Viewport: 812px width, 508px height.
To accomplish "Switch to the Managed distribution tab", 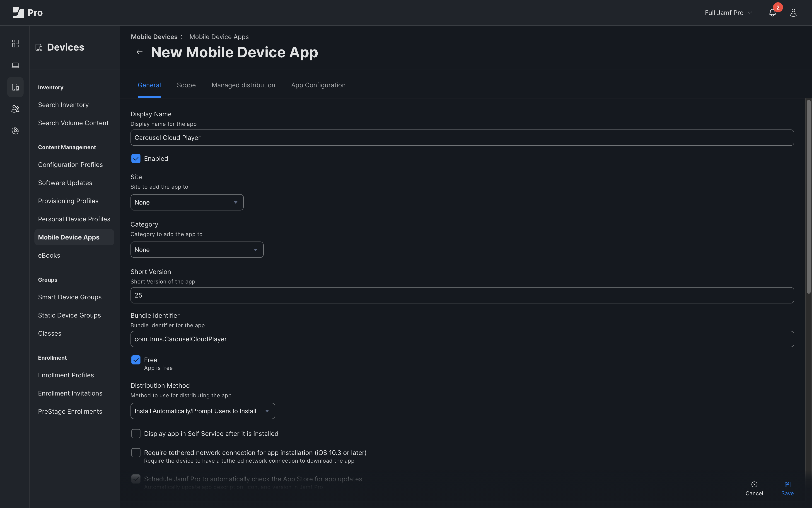I will point(243,85).
